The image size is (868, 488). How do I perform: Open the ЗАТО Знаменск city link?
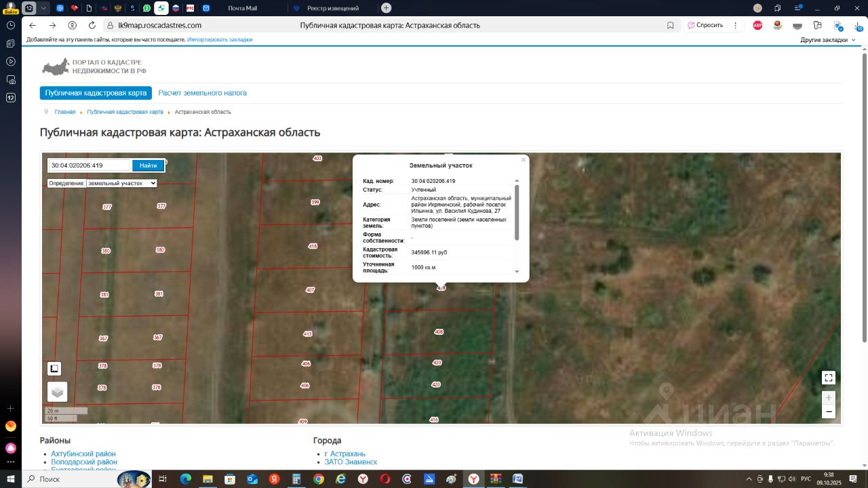coord(351,462)
